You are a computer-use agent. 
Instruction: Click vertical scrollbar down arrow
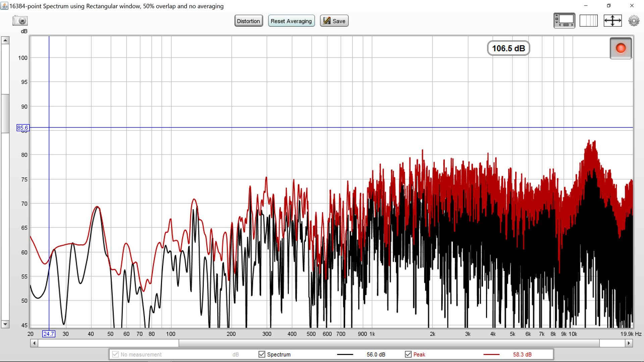click(x=5, y=324)
